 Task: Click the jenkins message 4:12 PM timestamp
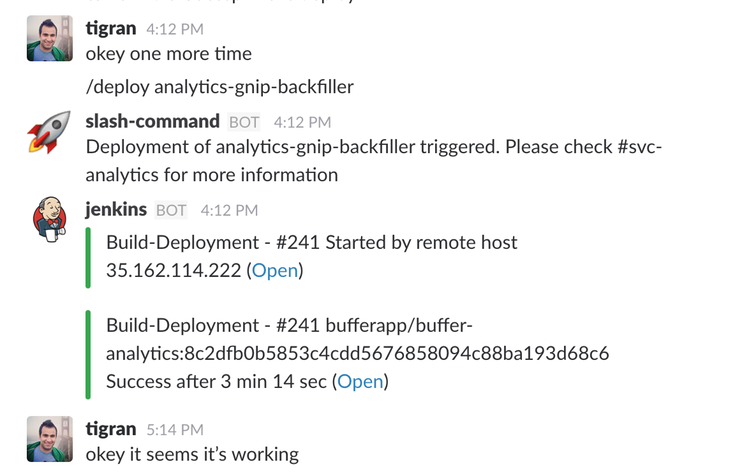[229, 210]
